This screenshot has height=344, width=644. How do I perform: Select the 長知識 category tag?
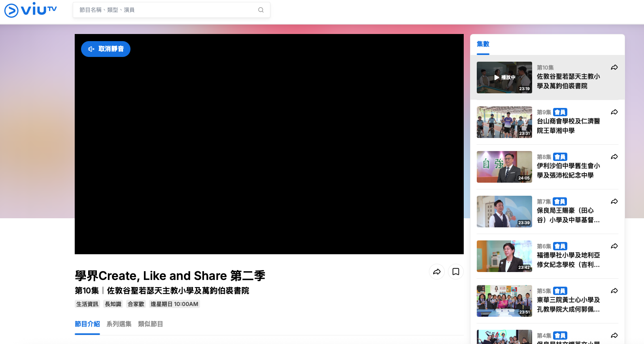click(x=113, y=304)
